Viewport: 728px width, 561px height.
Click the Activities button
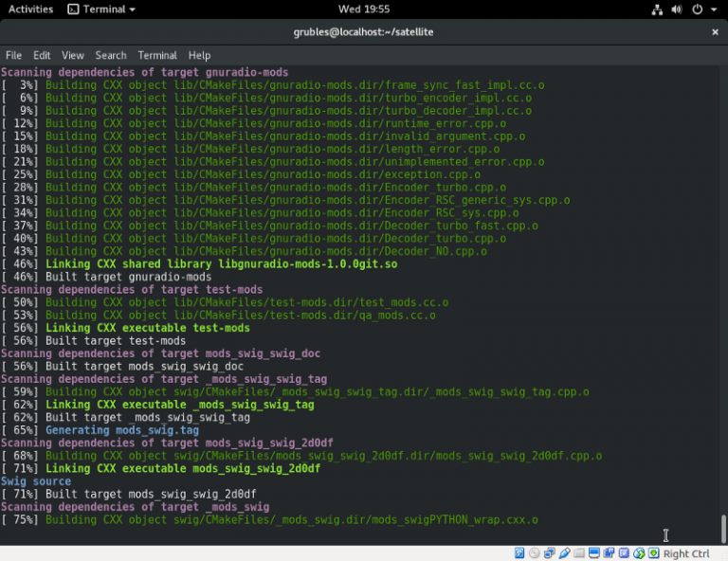coord(30,9)
